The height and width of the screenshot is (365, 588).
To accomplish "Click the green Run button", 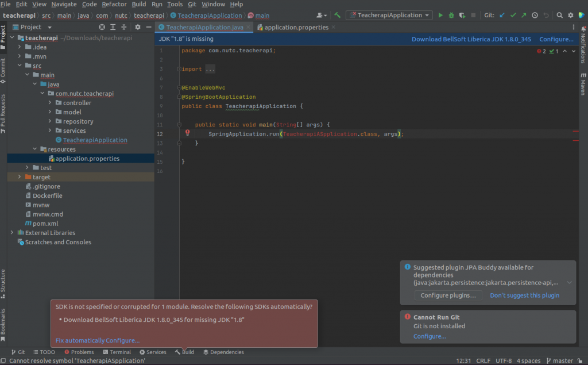I will click(440, 16).
